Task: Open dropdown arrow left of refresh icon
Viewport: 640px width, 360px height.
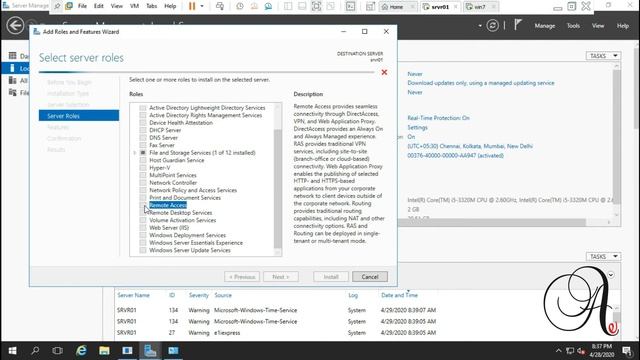Action: (x=480, y=26)
